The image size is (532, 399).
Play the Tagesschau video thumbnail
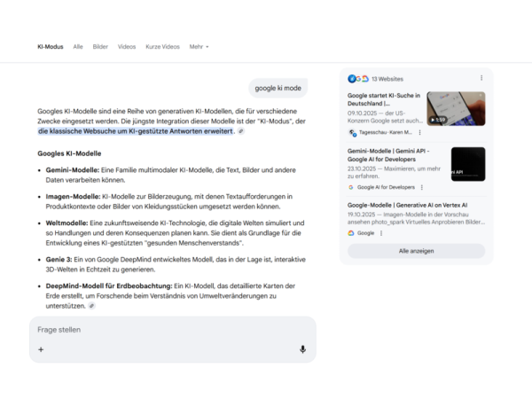pyautogui.click(x=456, y=108)
